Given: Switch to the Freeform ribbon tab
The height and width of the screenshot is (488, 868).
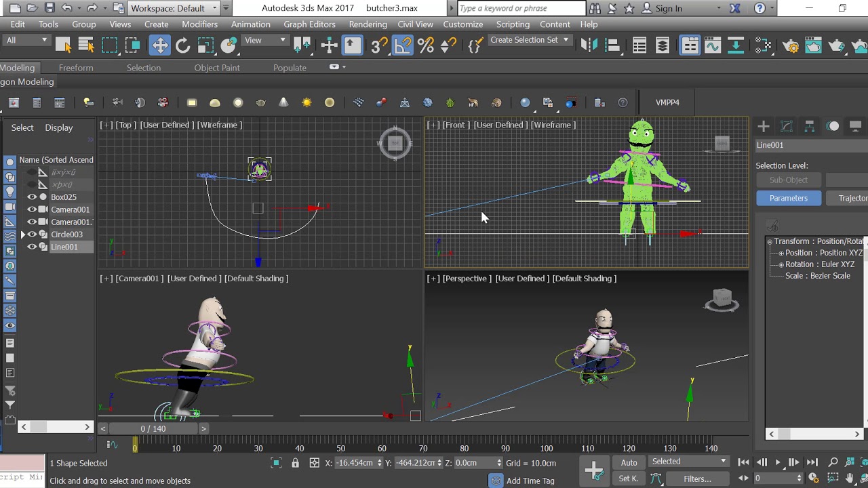Looking at the screenshot, I should [x=76, y=68].
